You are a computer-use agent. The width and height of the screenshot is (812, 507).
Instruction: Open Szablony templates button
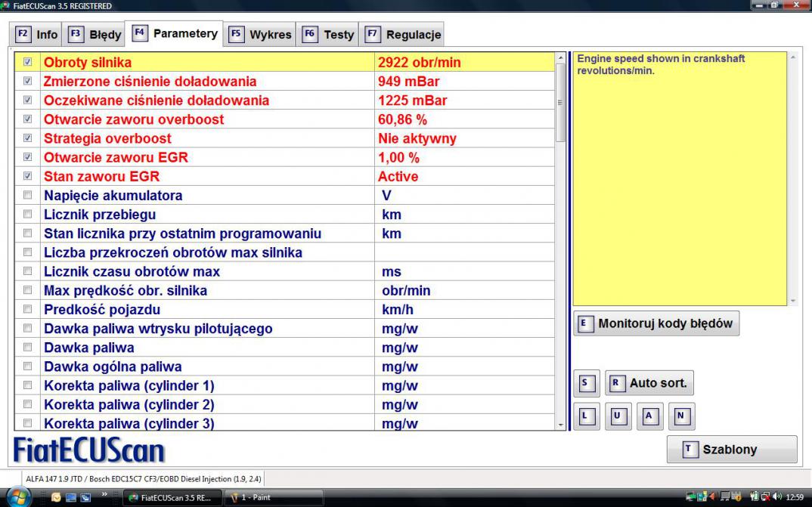[731, 450]
